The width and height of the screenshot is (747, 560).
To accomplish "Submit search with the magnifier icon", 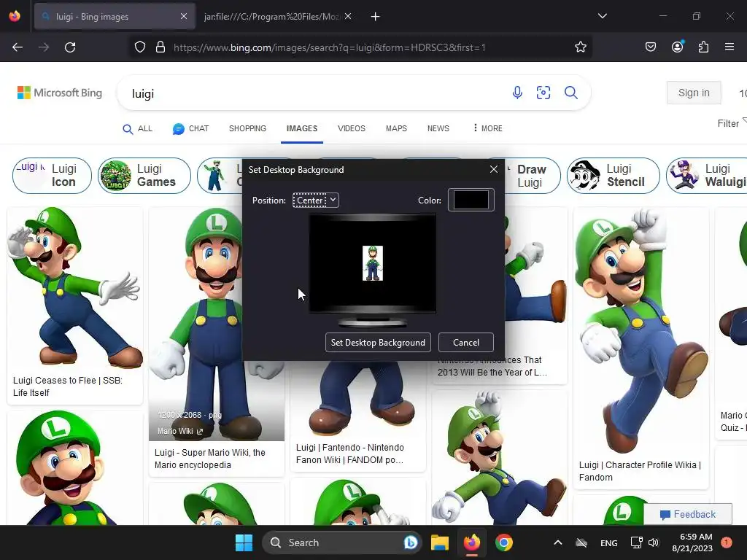I will tap(570, 93).
